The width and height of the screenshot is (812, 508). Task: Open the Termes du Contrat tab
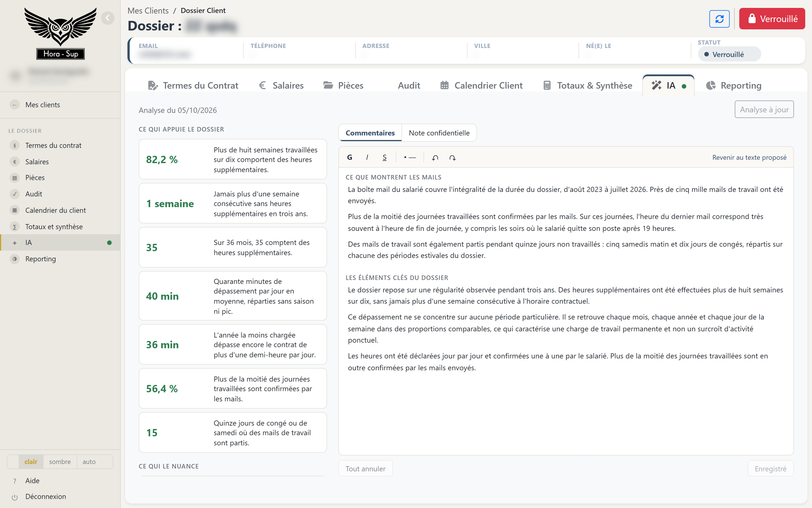[x=193, y=85]
